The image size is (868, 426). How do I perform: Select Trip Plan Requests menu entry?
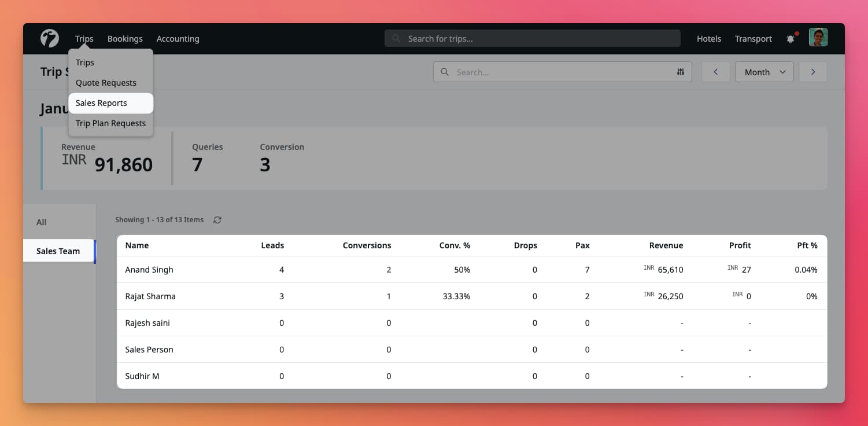tap(110, 123)
